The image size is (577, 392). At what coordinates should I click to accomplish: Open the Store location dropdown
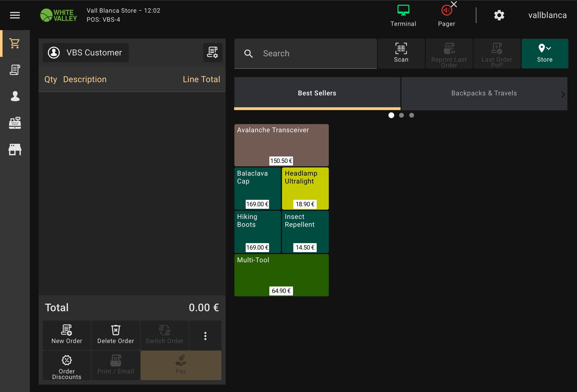545,53
